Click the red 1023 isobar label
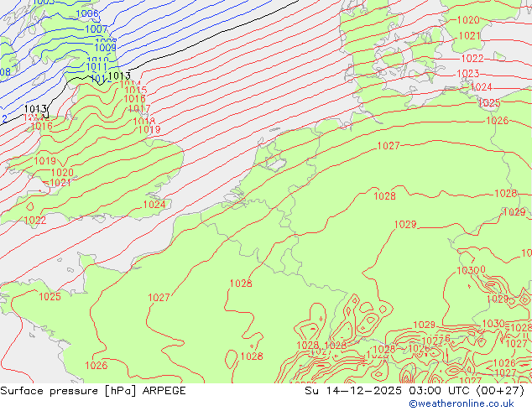 point(468,74)
